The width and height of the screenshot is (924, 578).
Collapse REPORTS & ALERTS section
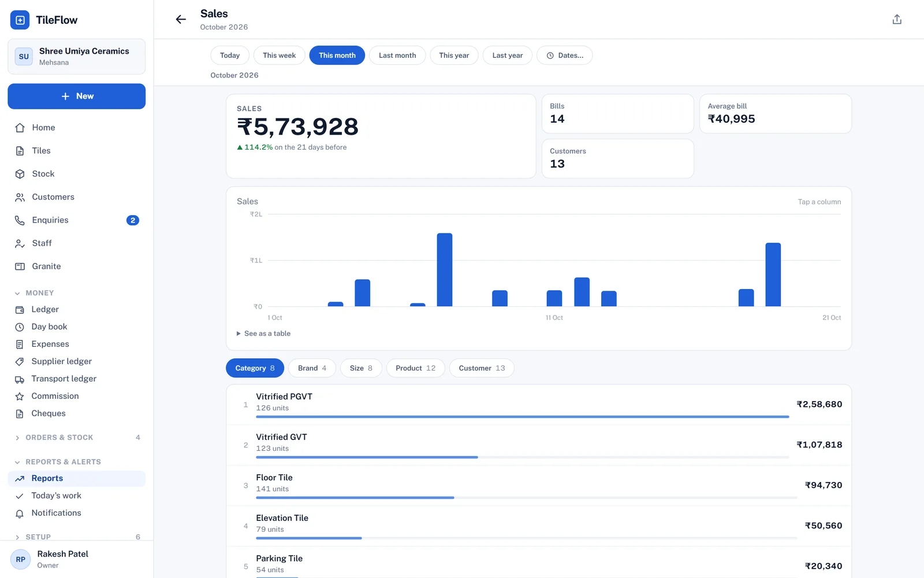click(x=77, y=462)
